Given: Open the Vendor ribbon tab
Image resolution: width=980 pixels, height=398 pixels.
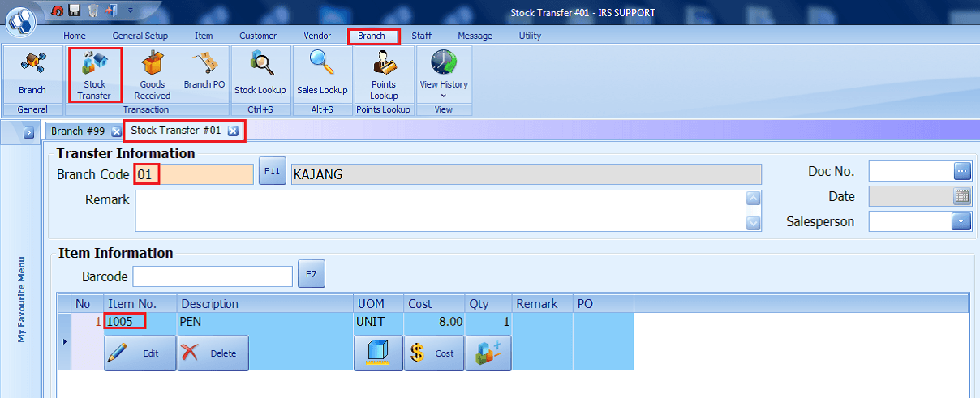Looking at the screenshot, I should click(x=317, y=36).
